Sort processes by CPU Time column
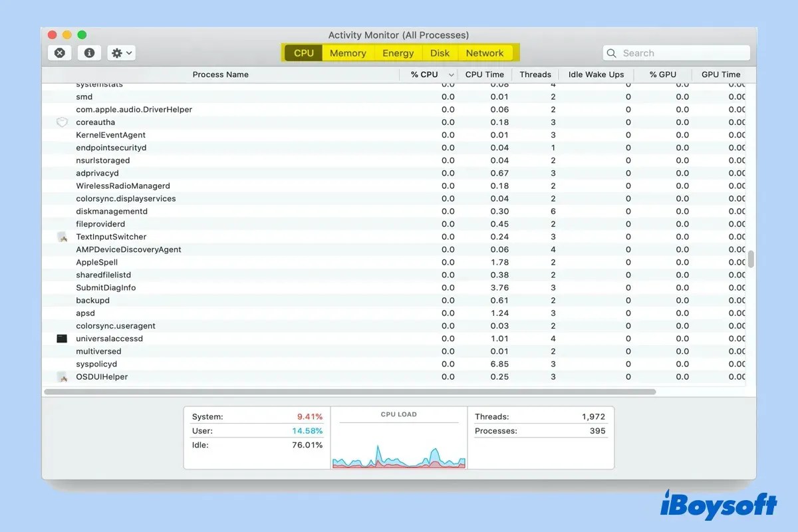This screenshot has height=532, width=798. click(x=484, y=74)
